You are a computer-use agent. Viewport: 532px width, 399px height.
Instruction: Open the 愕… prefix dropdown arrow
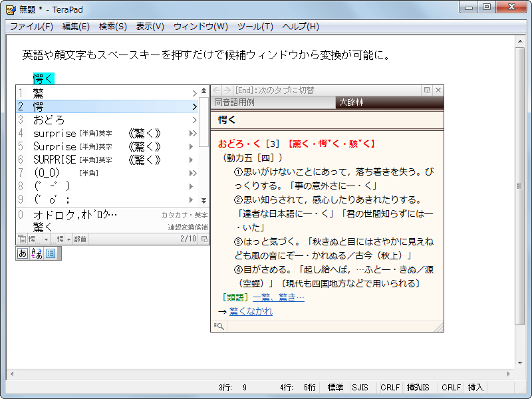46,239
